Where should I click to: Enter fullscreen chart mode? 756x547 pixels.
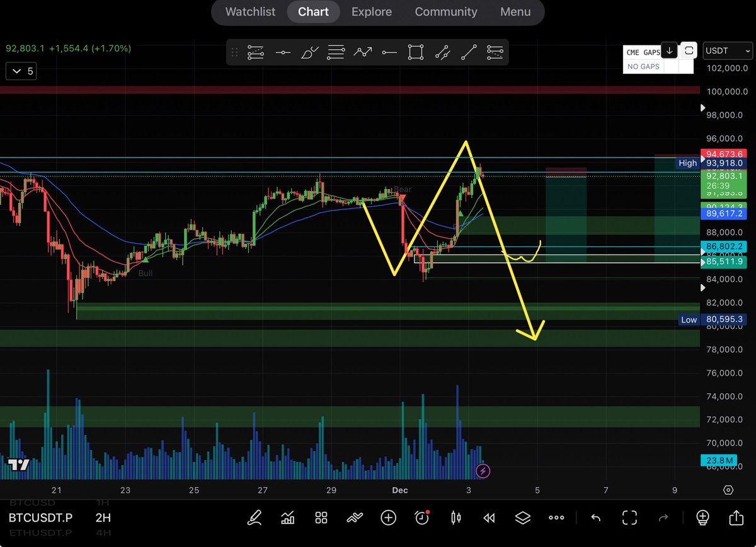(629, 518)
